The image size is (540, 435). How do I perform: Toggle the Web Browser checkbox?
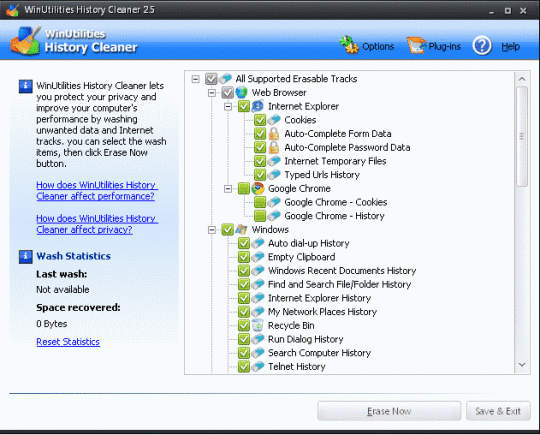pyautogui.click(x=227, y=92)
